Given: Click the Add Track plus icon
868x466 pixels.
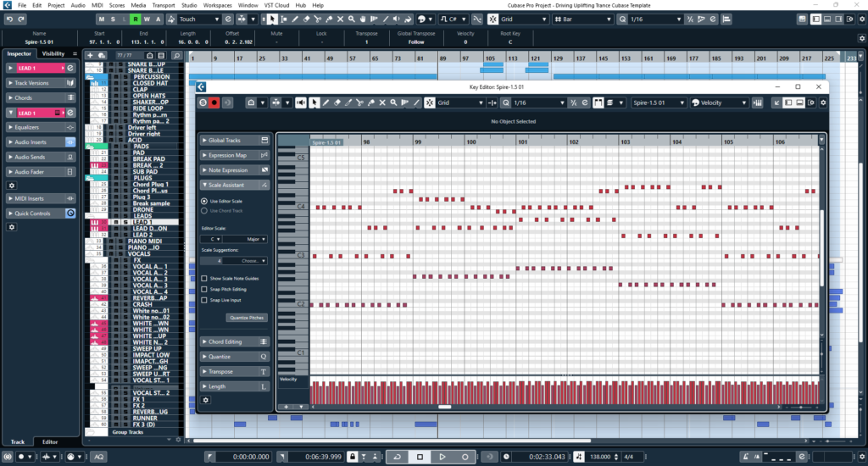Looking at the screenshot, I should (x=90, y=55).
